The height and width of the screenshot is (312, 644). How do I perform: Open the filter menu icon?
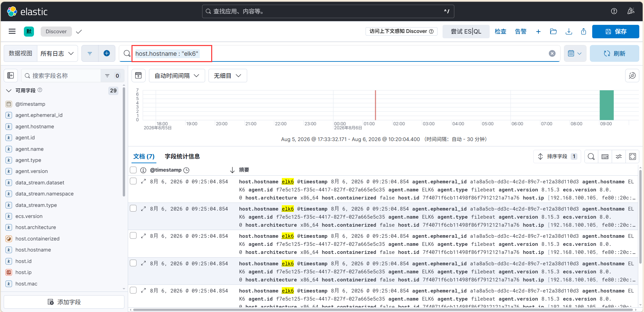pos(90,53)
